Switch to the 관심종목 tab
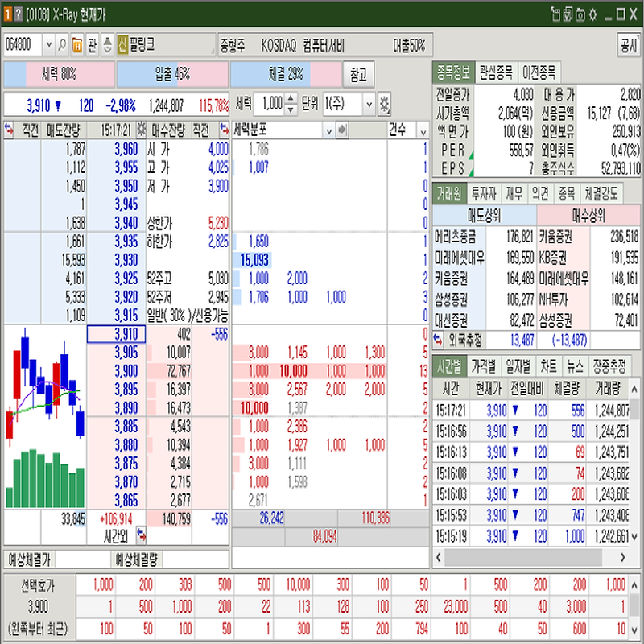 [496, 73]
